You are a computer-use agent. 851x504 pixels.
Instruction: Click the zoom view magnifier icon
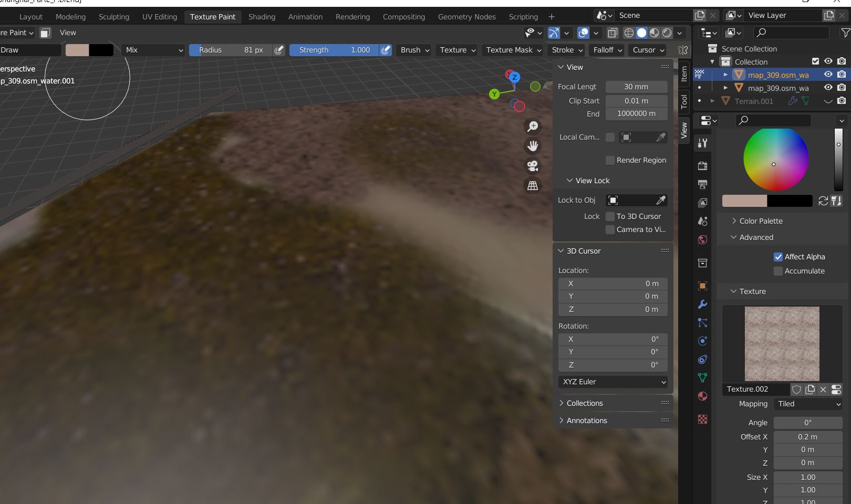[533, 127]
